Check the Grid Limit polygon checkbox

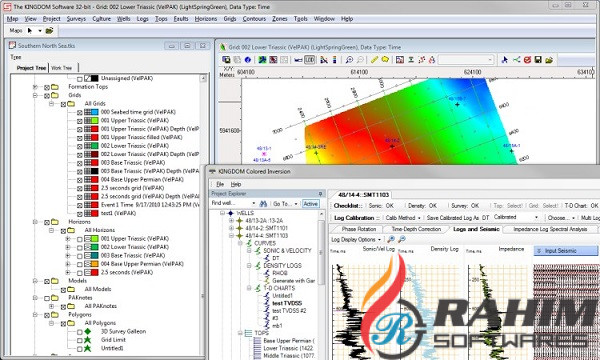coord(80,340)
